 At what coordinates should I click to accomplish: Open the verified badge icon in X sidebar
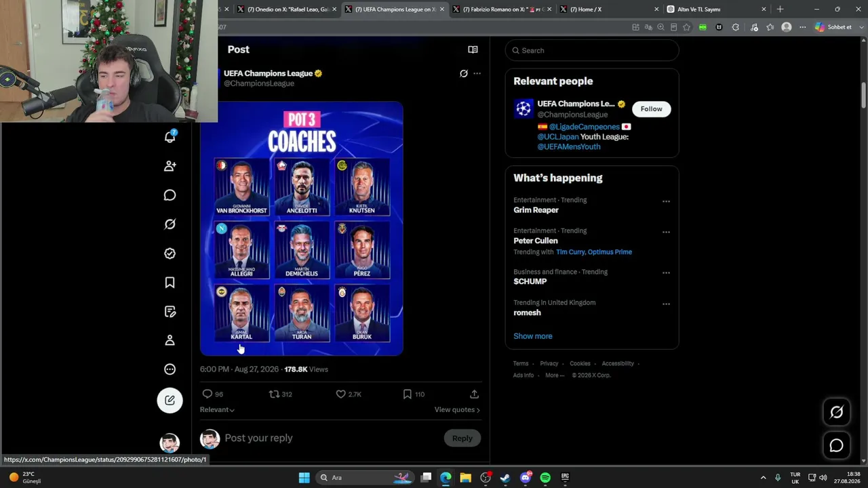point(170,253)
